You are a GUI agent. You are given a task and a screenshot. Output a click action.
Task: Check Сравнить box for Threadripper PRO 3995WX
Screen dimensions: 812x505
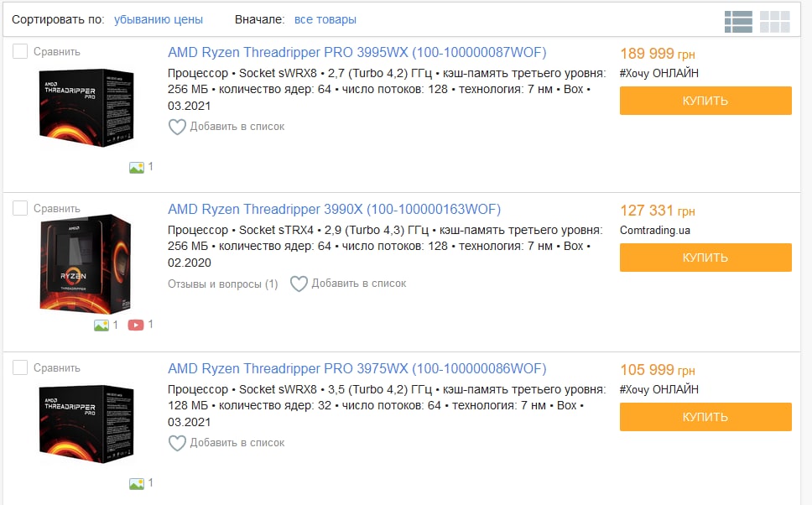(x=19, y=51)
